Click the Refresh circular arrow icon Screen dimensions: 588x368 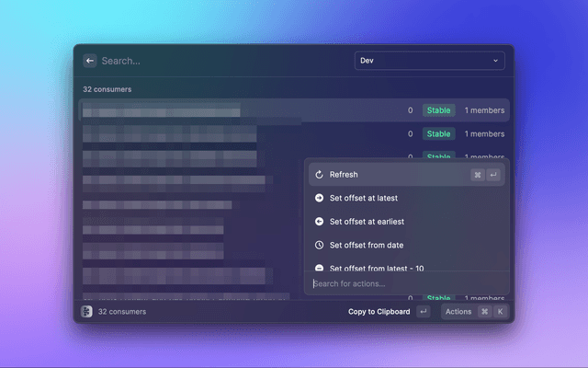coord(318,174)
